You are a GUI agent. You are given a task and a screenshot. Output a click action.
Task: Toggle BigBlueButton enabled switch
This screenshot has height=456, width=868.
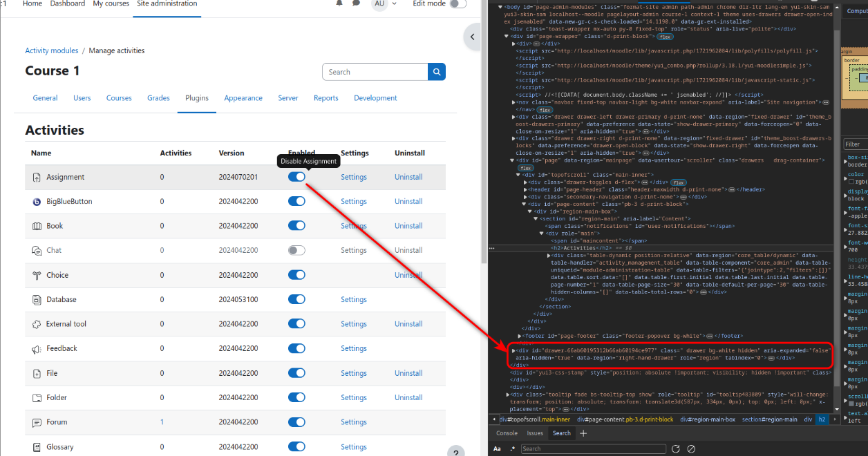(x=296, y=201)
